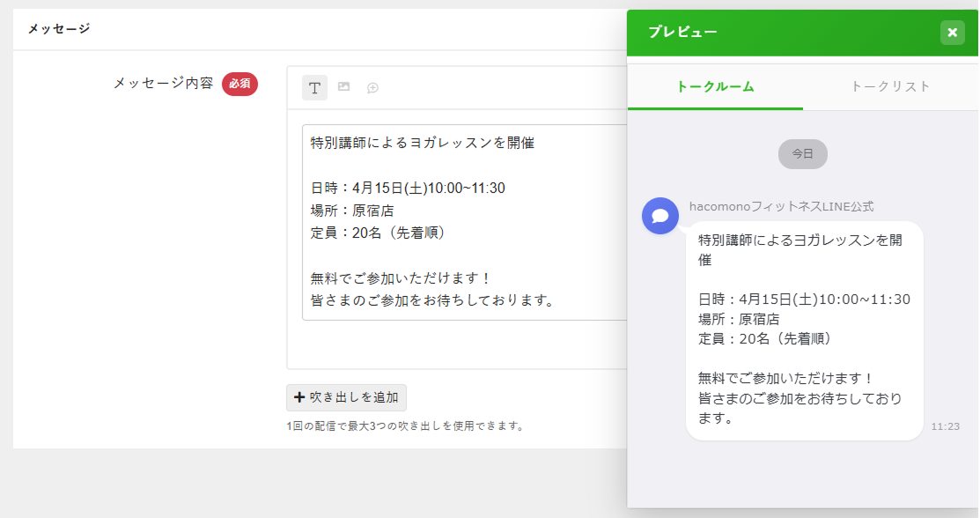
Task: Click the 日時 line in the text area
Action: 408,188
